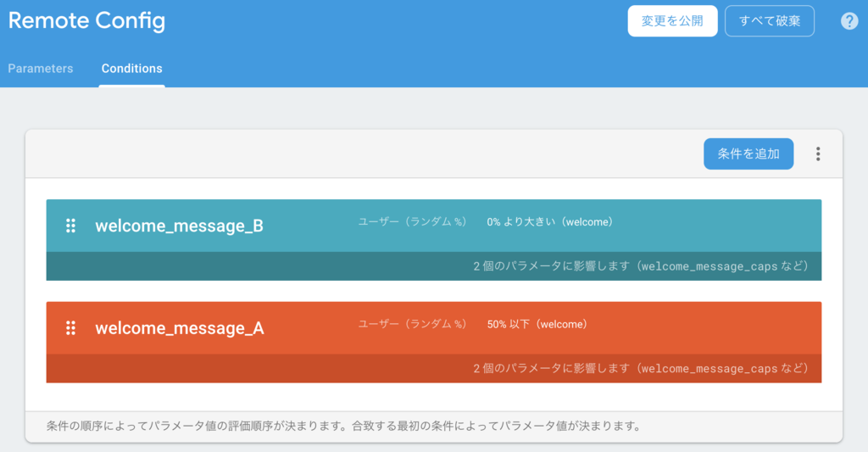The height and width of the screenshot is (452, 868).
Task: Open the welcome_message_B condition
Action: pyautogui.click(x=180, y=226)
